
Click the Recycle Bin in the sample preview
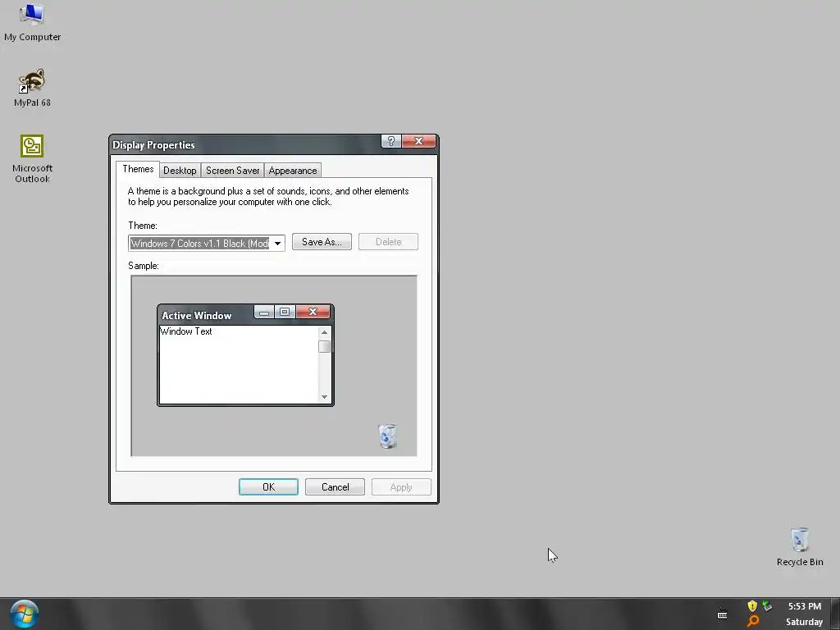pyautogui.click(x=387, y=436)
